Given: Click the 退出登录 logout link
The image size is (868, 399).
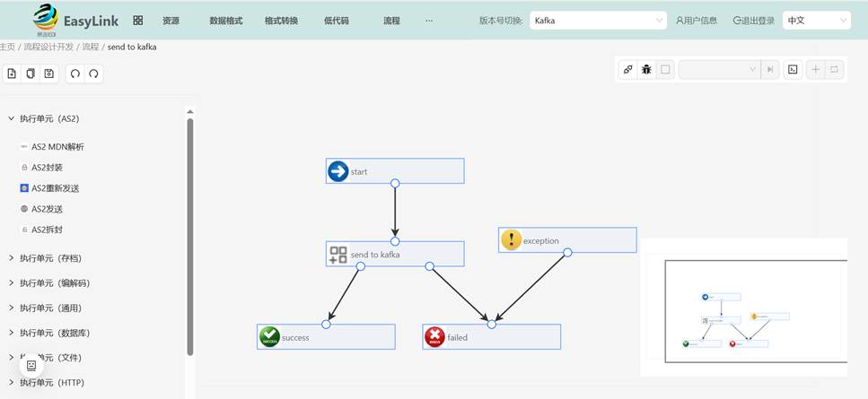Looking at the screenshot, I should pyautogui.click(x=753, y=20).
